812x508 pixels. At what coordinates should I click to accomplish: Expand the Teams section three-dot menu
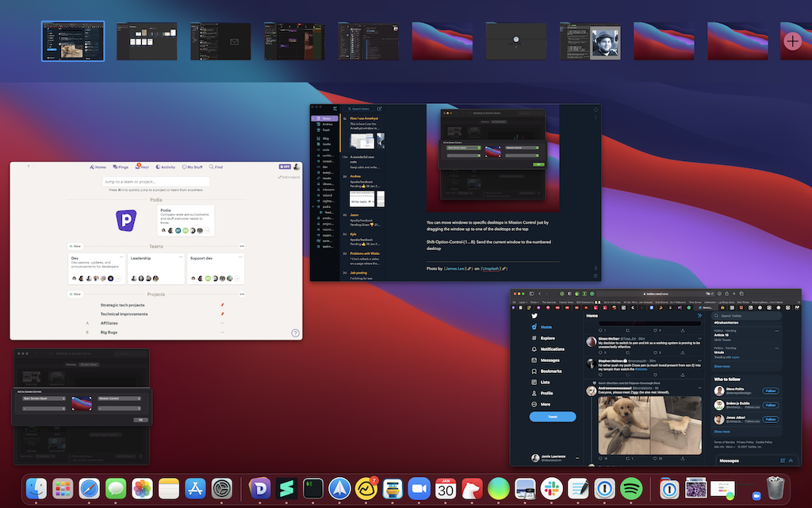(x=242, y=247)
